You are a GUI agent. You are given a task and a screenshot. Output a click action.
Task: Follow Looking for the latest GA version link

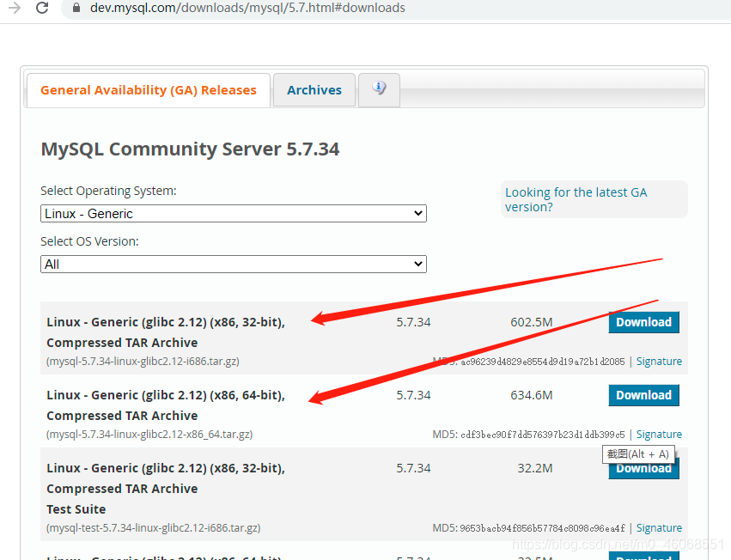[576, 199]
